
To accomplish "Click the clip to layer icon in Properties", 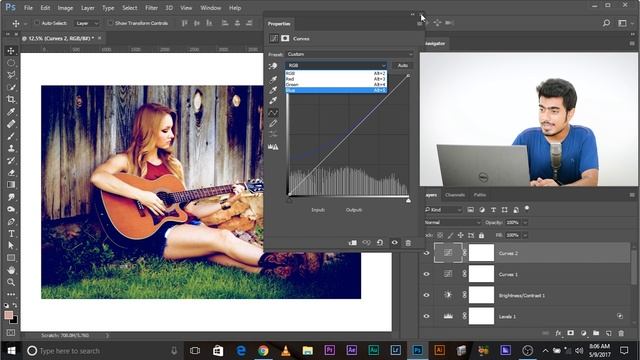I will tap(353, 243).
